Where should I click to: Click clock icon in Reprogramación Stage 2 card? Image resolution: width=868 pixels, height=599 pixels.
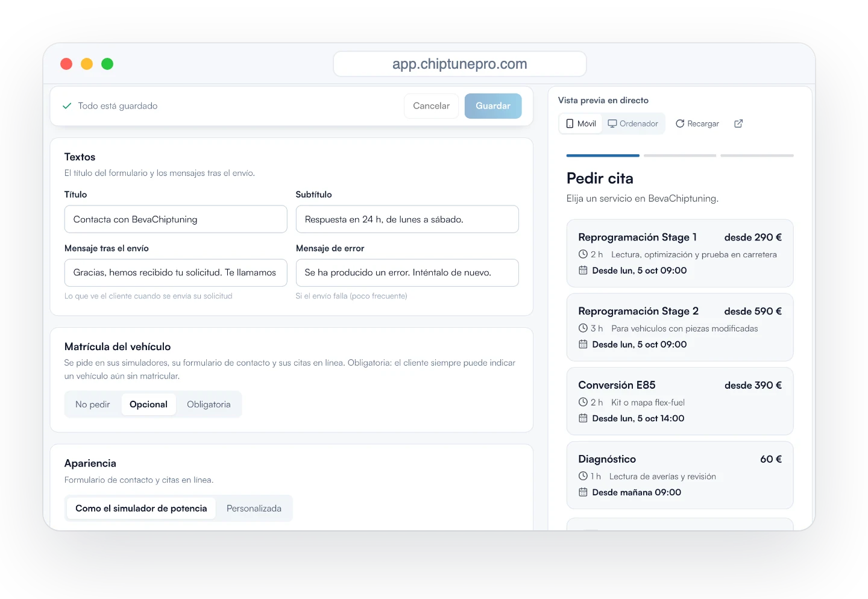583,328
